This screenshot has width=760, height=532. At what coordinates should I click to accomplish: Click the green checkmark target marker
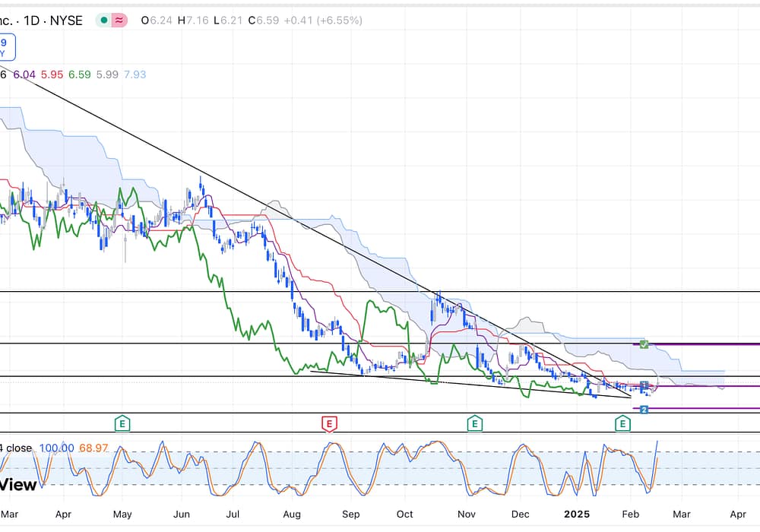pyautogui.click(x=644, y=344)
